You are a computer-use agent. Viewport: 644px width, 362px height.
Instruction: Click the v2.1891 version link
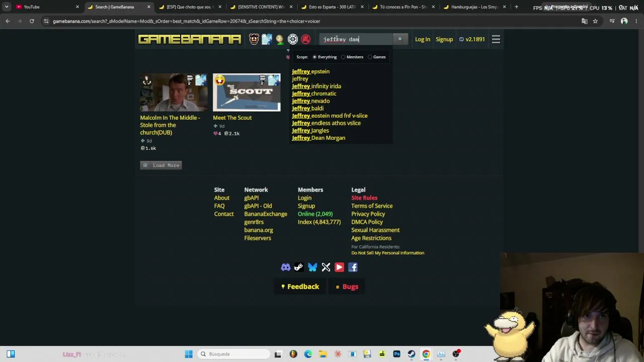tap(472, 39)
